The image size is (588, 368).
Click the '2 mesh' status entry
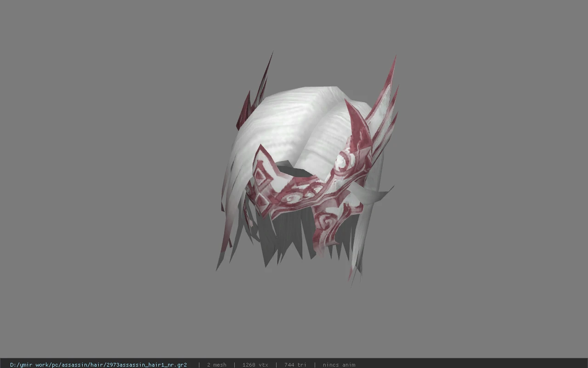217,365
